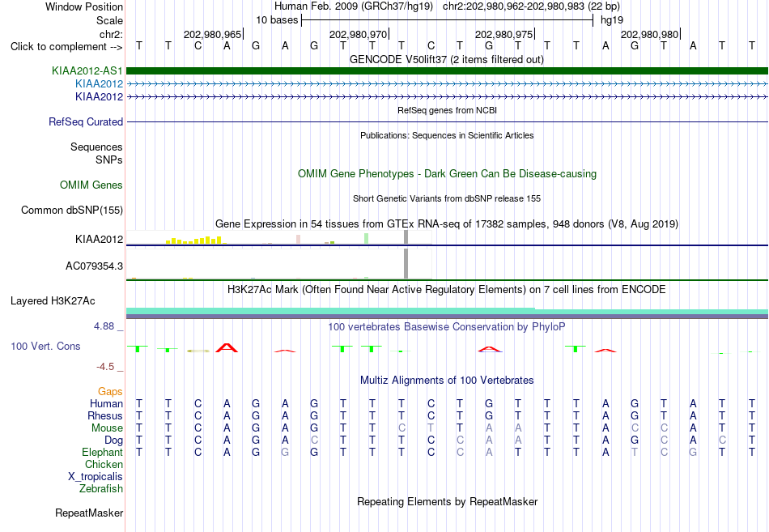The height and width of the screenshot is (532, 769).
Task: Click the Sequences track label
Action: (96, 147)
